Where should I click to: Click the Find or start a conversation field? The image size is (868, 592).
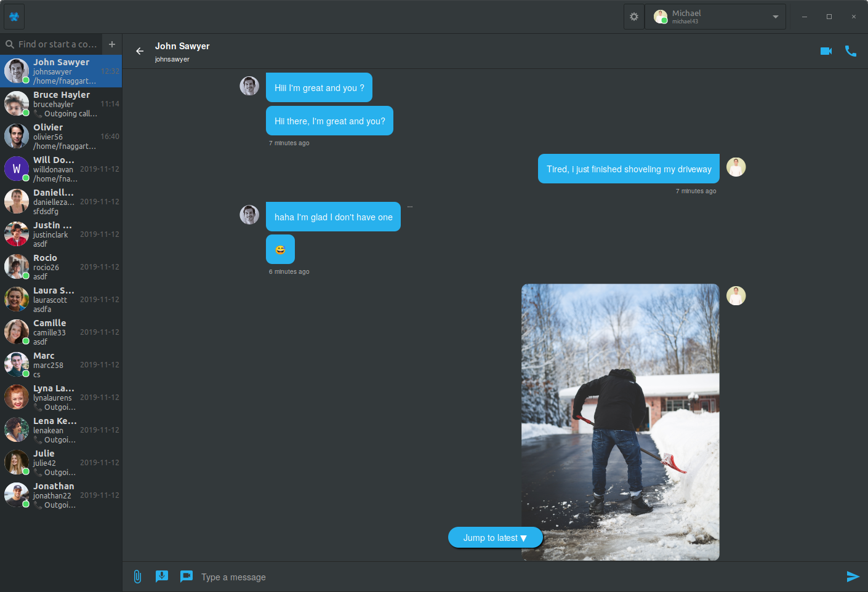click(57, 44)
